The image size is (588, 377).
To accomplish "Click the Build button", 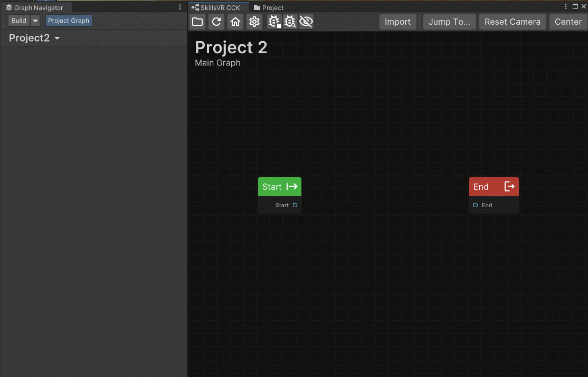I will (x=19, y=21).
